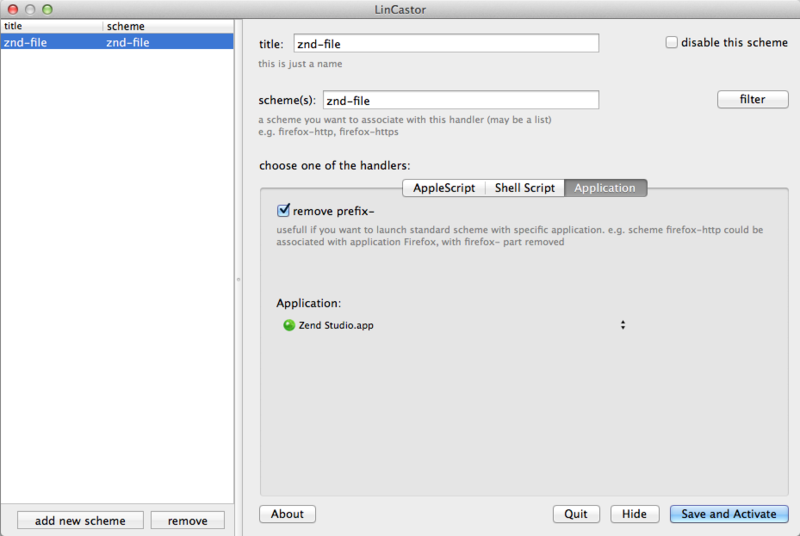Click the red close window button
Screen dimensions: 800x536
(13, 9)
